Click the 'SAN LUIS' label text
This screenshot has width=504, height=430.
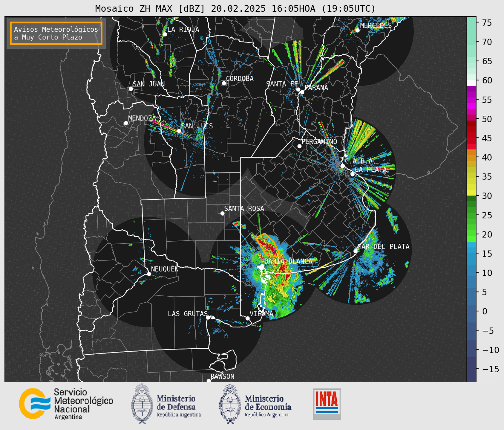(x=197, y=126)
